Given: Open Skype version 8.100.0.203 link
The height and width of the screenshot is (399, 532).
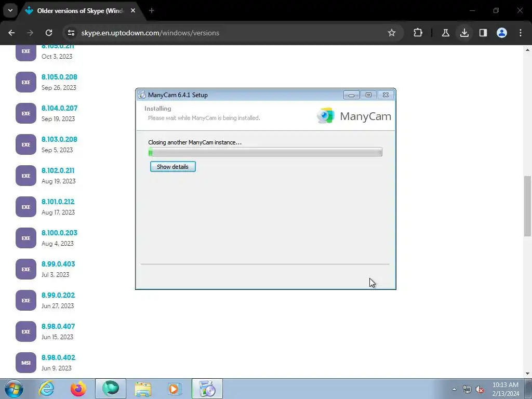Looking at the screenshot, I should coord(59,233).
